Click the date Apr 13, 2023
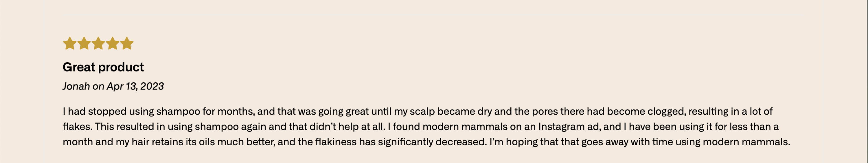868x163 pixels. pyautogui.click(x=135, y=86)
